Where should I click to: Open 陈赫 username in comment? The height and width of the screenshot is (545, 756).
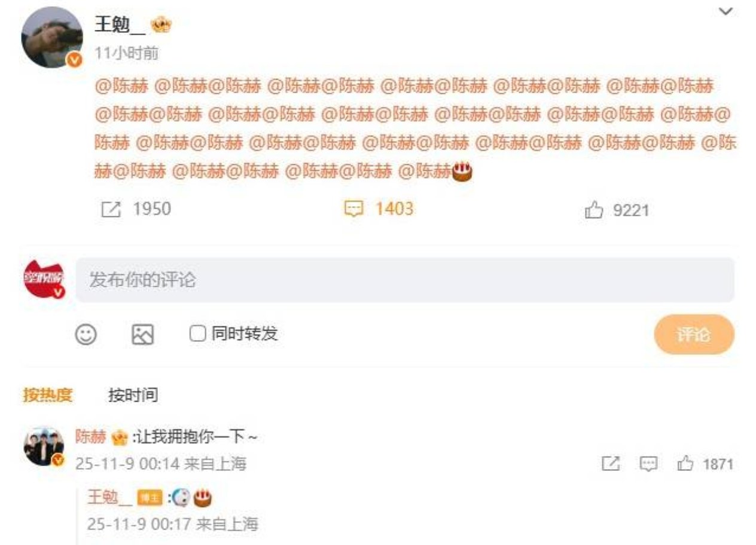(x=90, y=437)
